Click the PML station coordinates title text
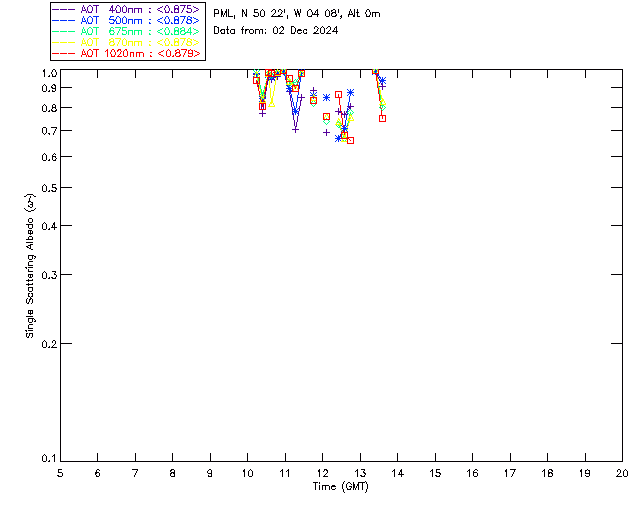The height and width of the screenshot is (512, 640). click(x=297, y=14)
